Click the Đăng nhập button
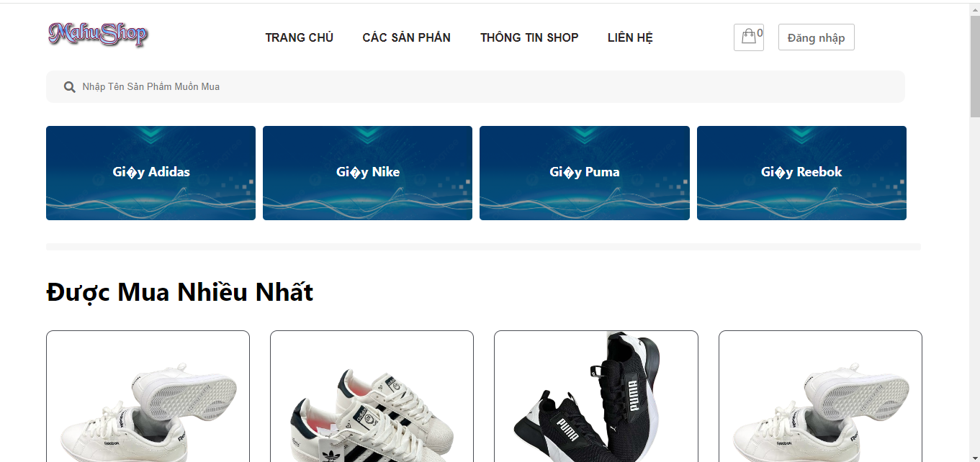Viewport: 980px width, 462px height. pyautogui.click(x=816, y=37)
